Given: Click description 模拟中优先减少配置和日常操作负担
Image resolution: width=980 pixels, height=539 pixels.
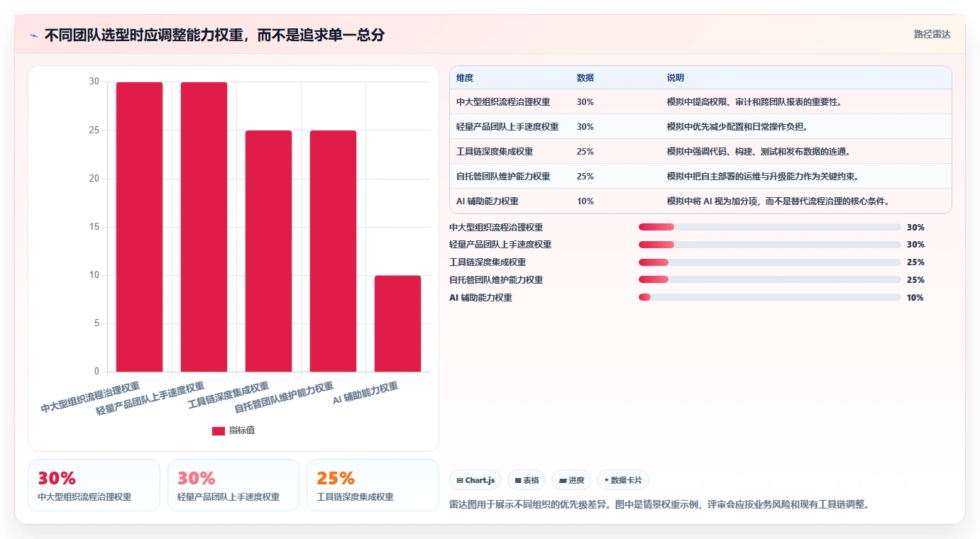Looking at the screenshot, I should (x=737, y=127).
